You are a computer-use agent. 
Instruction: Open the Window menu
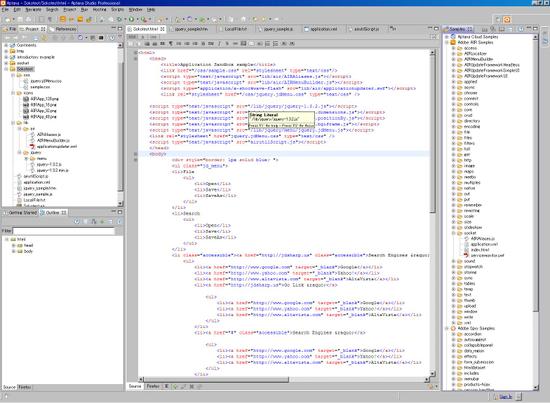135,9
